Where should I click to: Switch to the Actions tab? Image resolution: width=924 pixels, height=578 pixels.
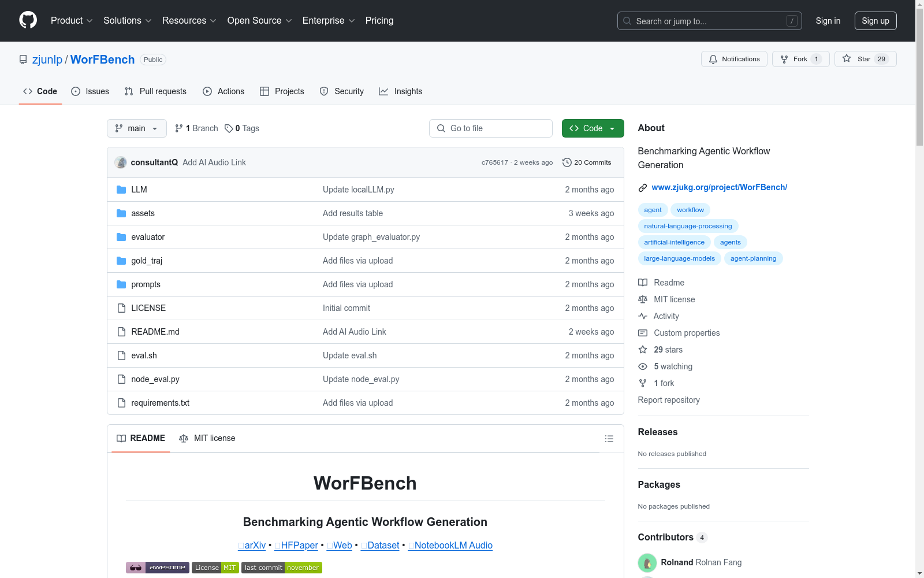[223, 91]
